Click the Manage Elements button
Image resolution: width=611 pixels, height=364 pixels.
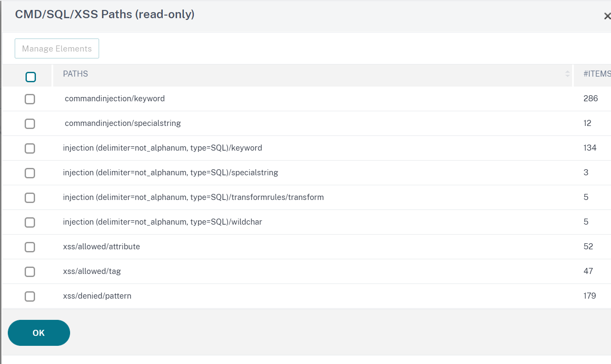[57, 48]
